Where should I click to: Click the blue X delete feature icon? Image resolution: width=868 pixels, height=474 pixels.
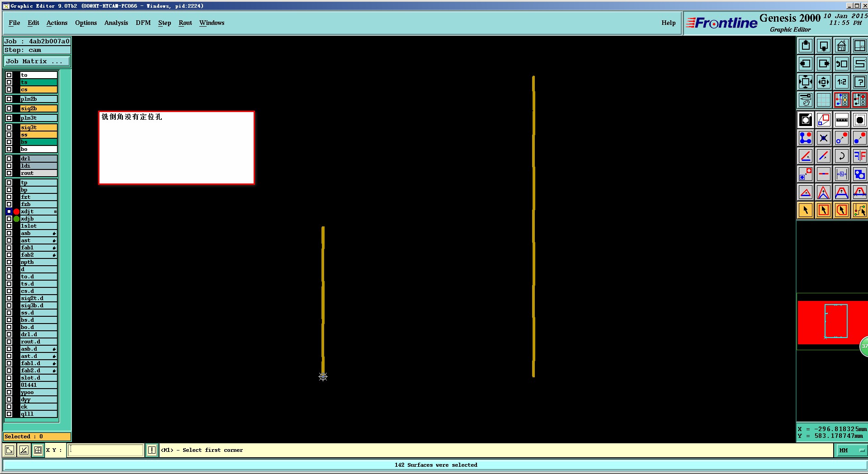click(824, 138)
